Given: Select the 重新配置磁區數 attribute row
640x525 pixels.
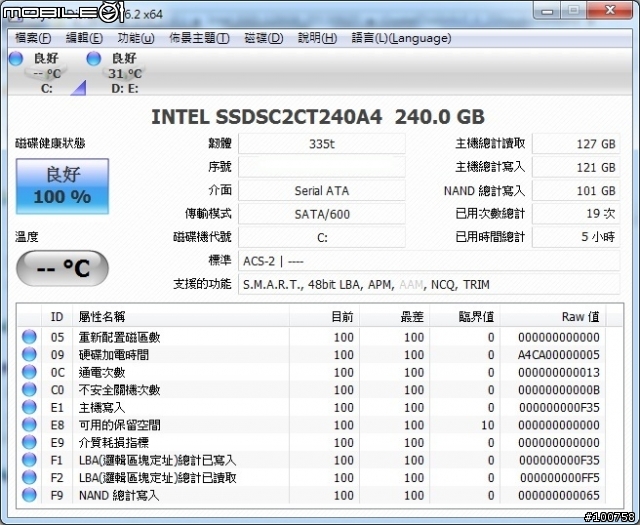Looking at the screenshot, I should coord(312,337).
